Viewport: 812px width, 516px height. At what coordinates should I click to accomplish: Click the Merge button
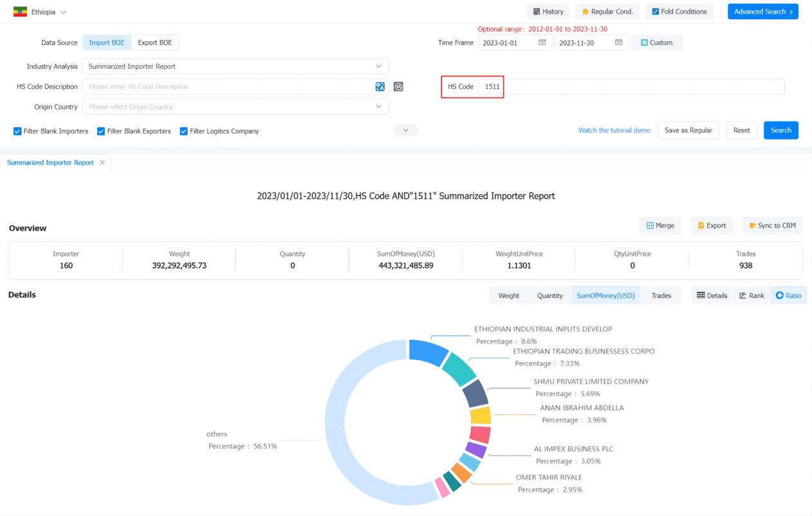click(660, 226)
